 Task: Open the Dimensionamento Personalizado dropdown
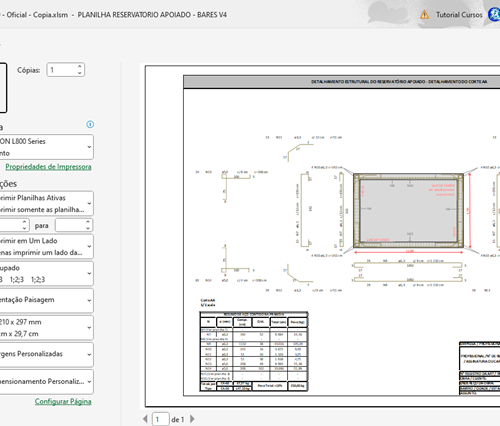click(46, 382)
